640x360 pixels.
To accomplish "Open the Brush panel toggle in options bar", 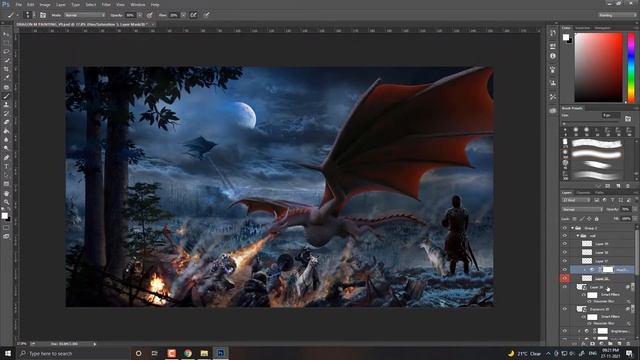I will pyautogui.click(x=43, y=15).
